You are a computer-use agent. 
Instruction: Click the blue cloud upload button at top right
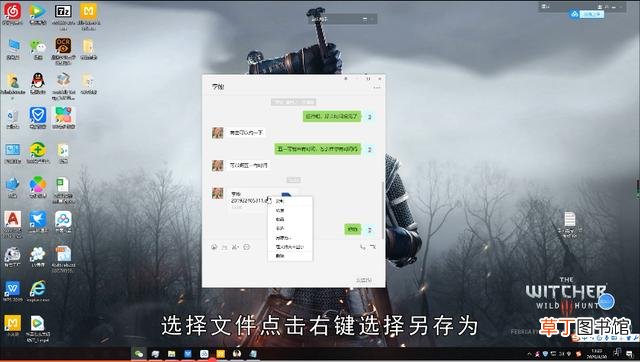(x=587, y=14)
